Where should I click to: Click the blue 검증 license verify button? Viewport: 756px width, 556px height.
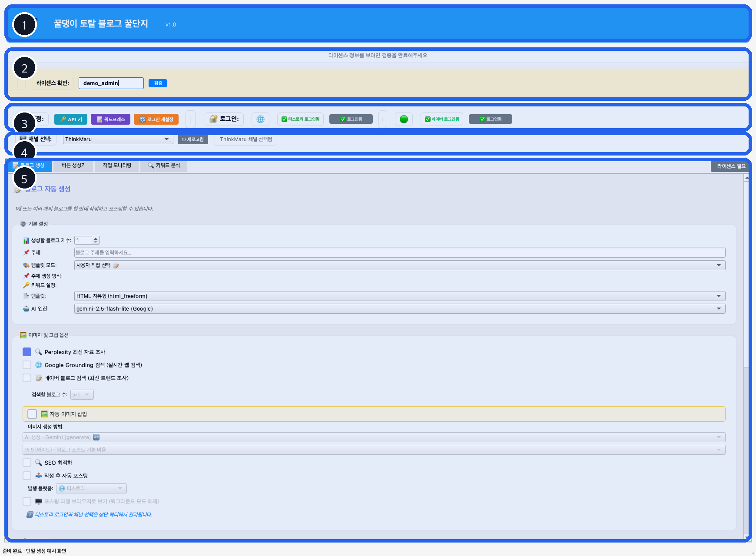tap(158, 83)
